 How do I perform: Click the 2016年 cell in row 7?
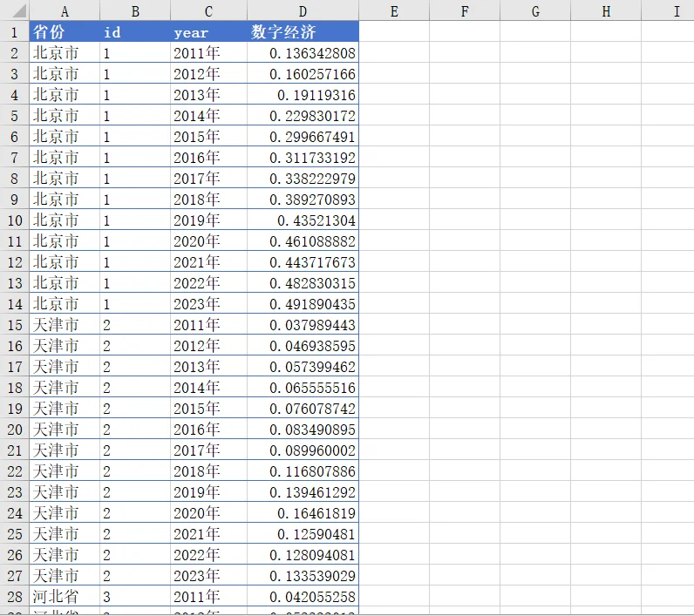click(x=208, y=158)
